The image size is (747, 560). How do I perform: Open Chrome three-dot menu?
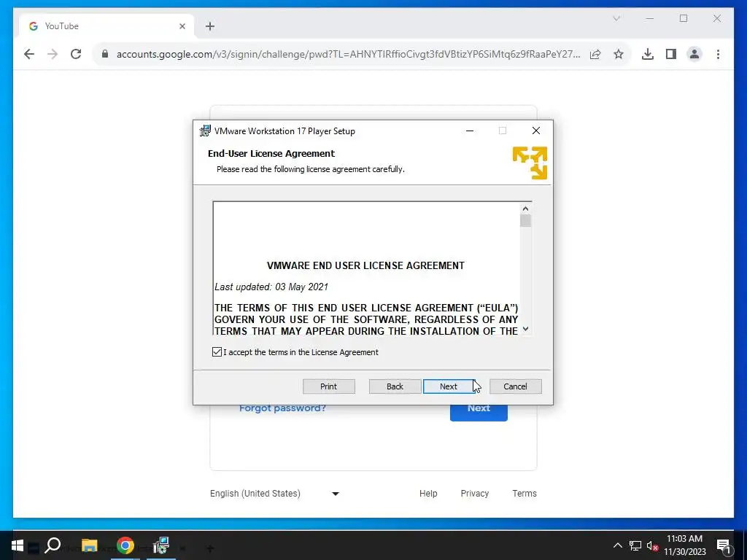click(718, 54)
